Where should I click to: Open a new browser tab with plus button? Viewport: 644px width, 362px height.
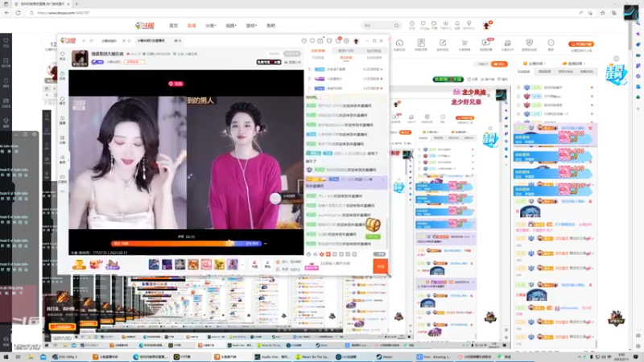coord(76,4)
